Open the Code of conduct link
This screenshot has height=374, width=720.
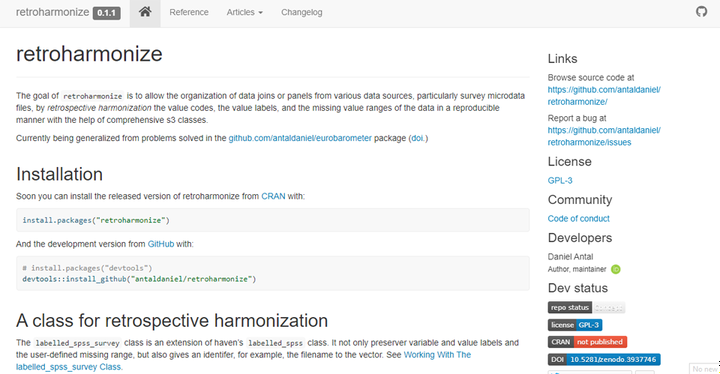coord(579,219)
